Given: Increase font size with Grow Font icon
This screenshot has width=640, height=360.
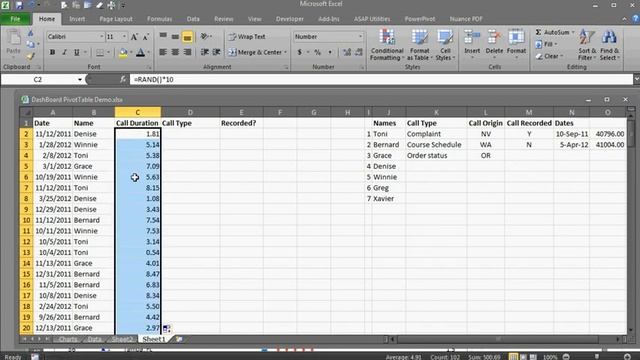Looking at the screenshot, I should 134,37.
